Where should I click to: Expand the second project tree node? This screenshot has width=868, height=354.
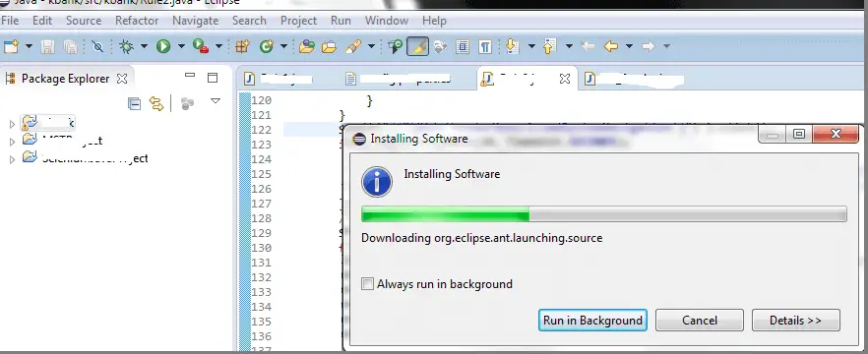[12, 143]
